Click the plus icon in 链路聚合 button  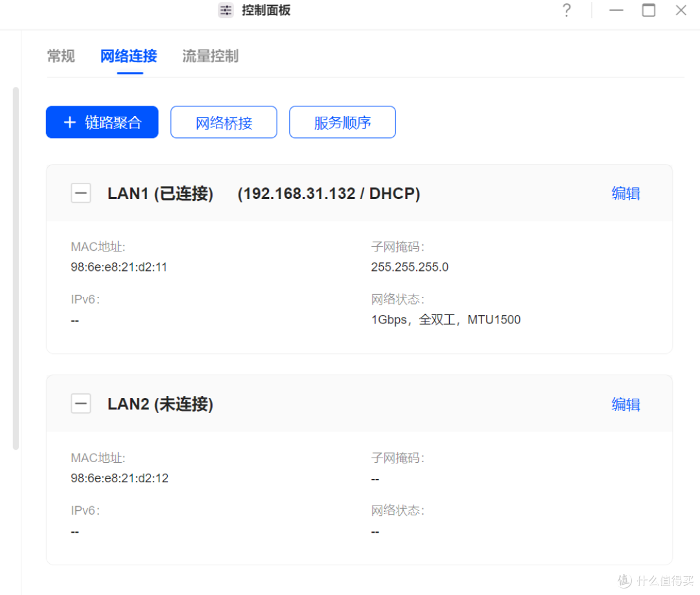[x=69, y=122]
